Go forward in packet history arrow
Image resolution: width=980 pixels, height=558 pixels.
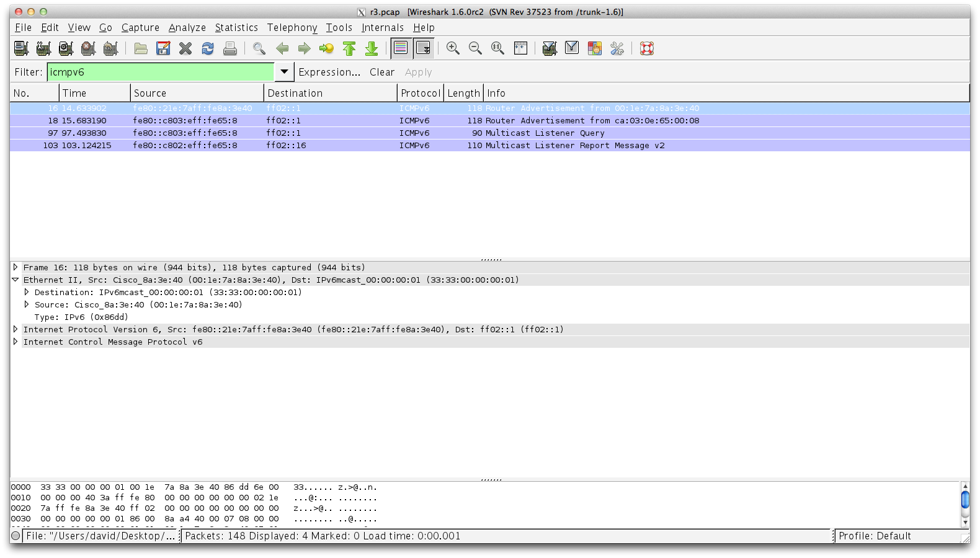point(304,48)
